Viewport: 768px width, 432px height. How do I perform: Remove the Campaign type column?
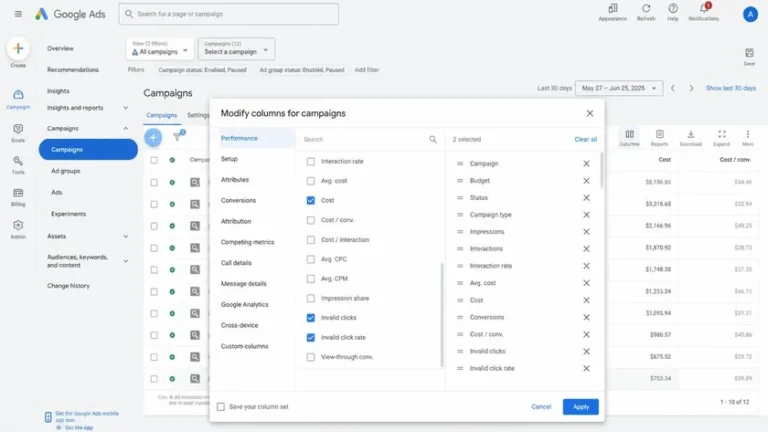(586, 215)
